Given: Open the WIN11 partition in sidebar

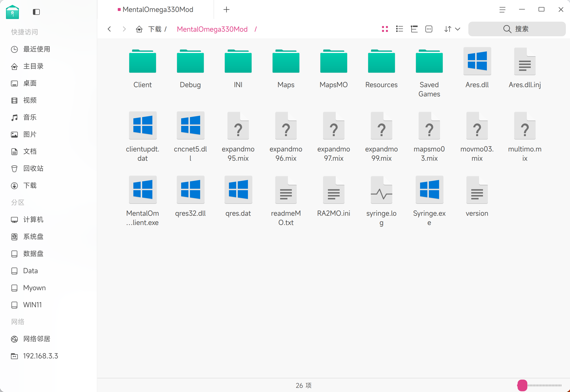Looking at the screenshot, I should (32, 305).
